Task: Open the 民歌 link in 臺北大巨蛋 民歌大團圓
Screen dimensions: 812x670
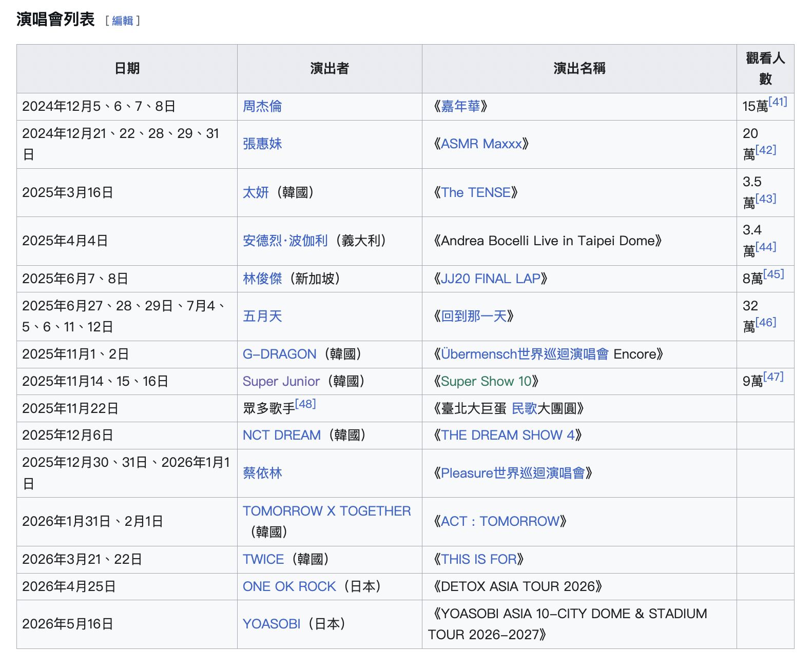Action: 525,408
